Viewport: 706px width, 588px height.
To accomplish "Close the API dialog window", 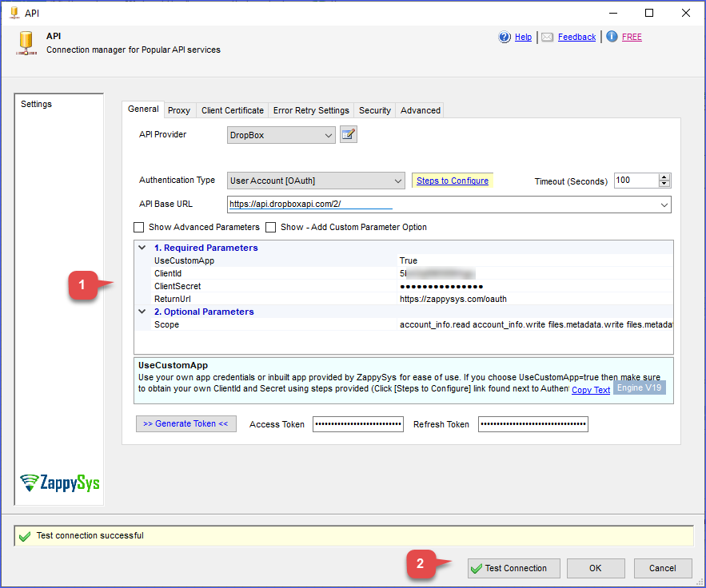I will [x=686, y=13].
